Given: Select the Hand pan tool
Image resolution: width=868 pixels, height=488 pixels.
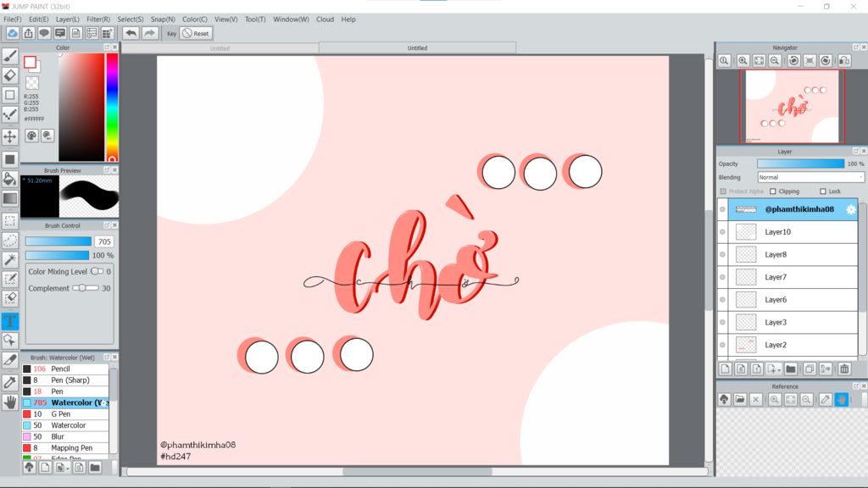Looking at the screenshot, I should (x=10, y=402).
